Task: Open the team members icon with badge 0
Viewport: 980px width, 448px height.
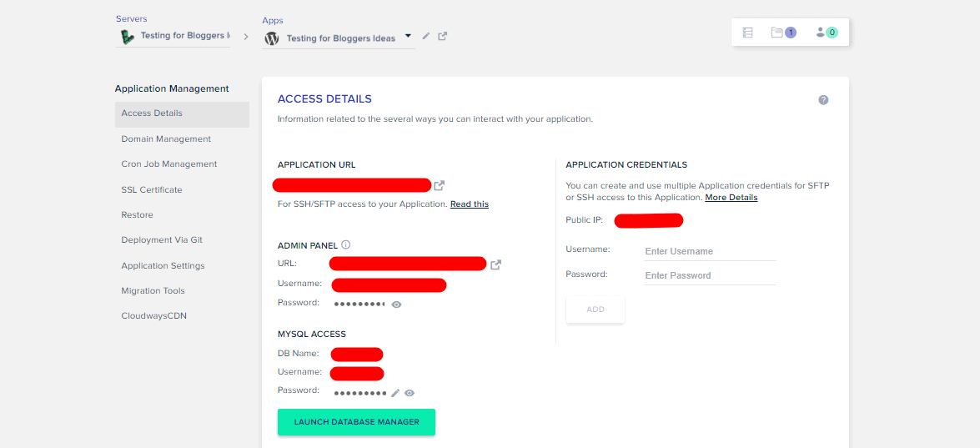Action: click(x=827, y=33)
